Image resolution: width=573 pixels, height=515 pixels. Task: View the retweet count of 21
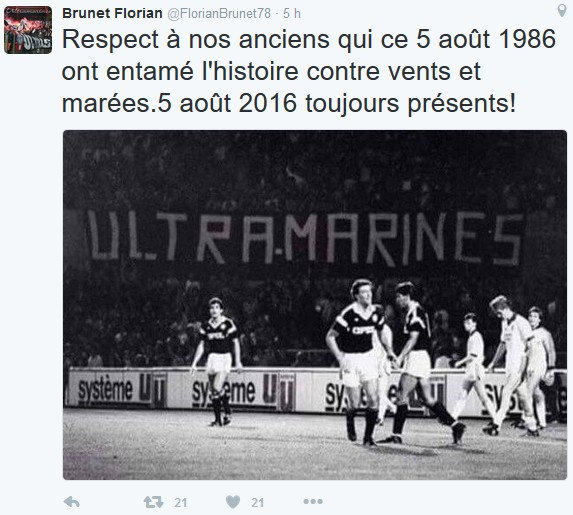point(181,503)
